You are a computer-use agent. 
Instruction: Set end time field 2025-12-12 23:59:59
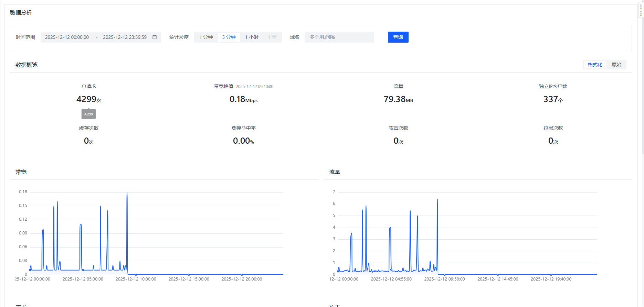click(125, 37)
